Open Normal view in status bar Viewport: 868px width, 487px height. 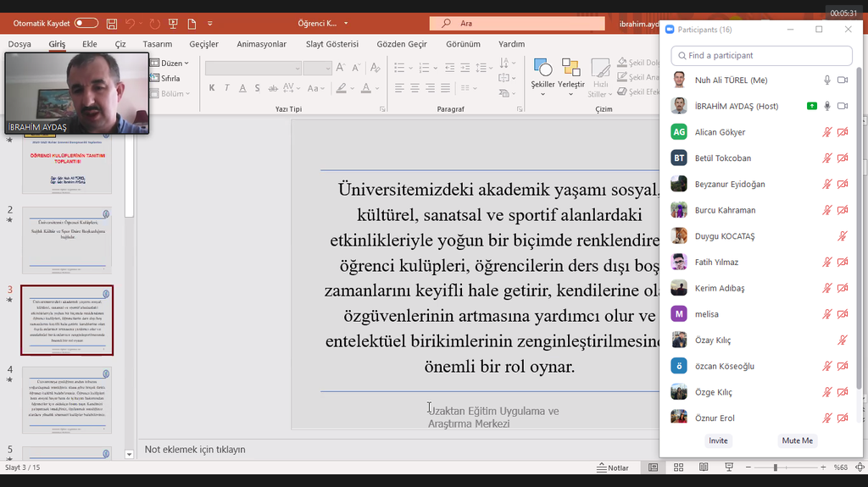click(654, 468)
